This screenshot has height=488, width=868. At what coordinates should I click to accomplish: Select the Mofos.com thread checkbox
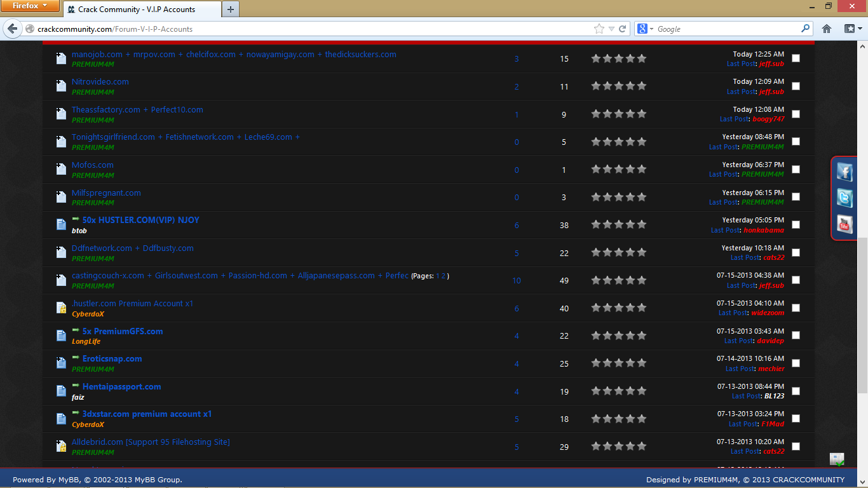(796, 169)
